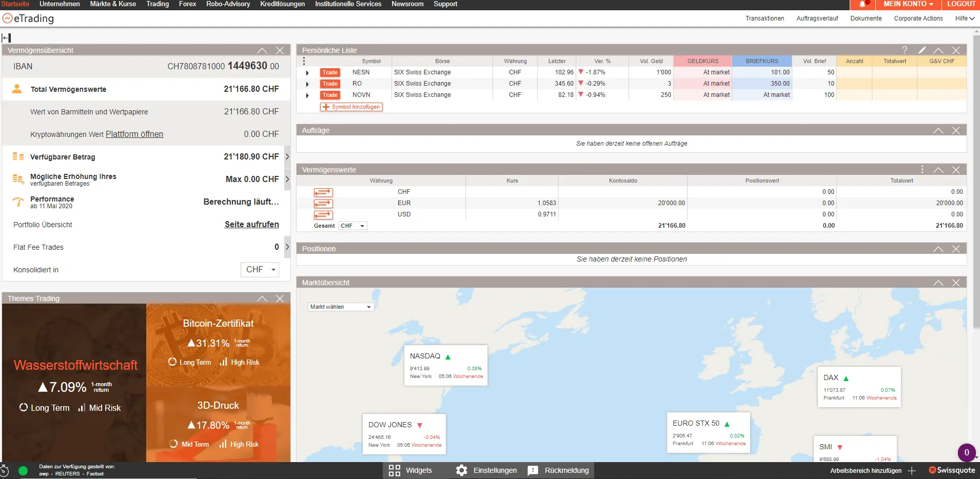Click the Swissquote logo in footer
The height and width of the screenshot is (479, 980).
click(952, 470)
